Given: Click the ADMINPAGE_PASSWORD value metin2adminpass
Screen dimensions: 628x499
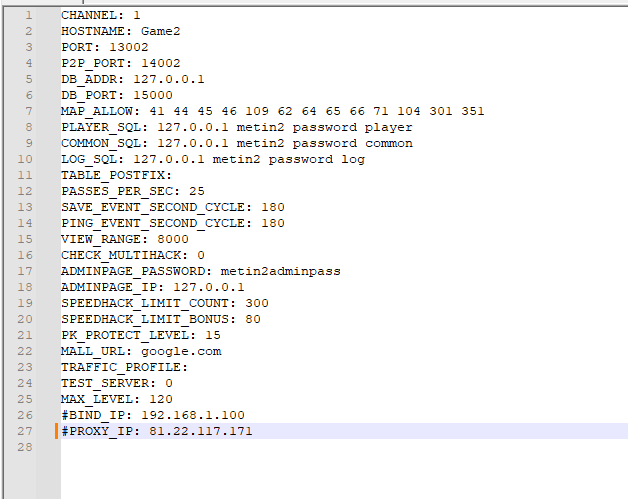Looking at the screenshot, I should point(280,272).
